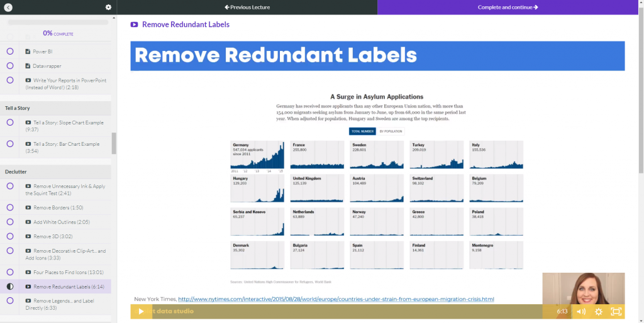Select the TOTAL NUMBER chart tab
644x323 pixels.
(x=362, y=131)
